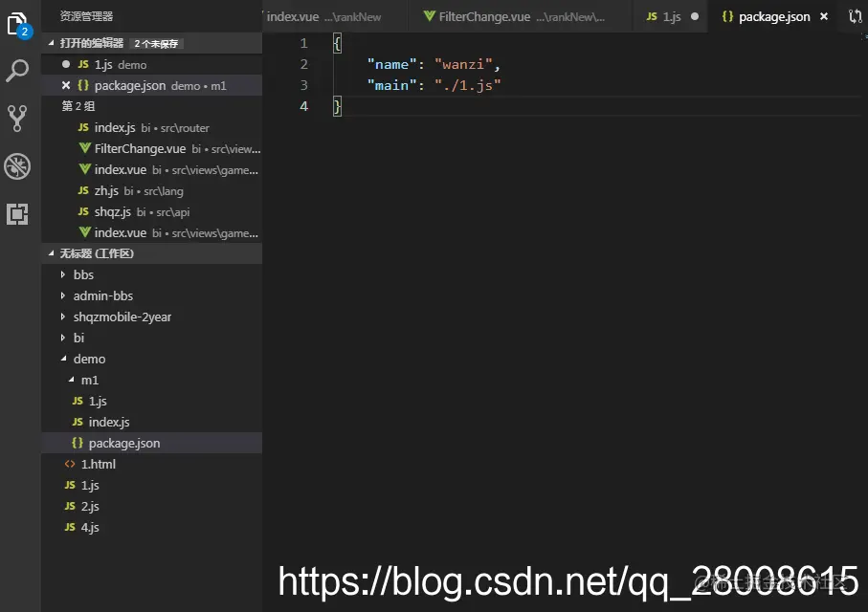Click the "main" key in the editor

tap(392, 85)
